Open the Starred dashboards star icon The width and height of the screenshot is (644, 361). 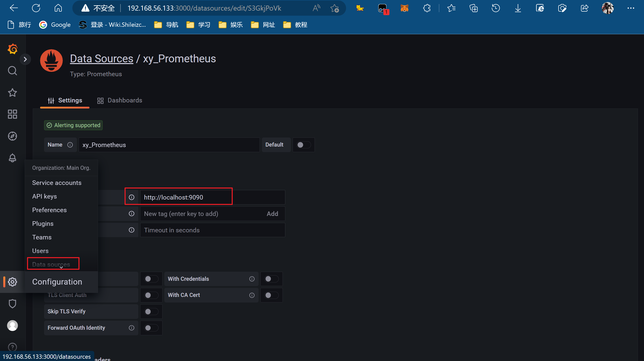click(12, 93)
